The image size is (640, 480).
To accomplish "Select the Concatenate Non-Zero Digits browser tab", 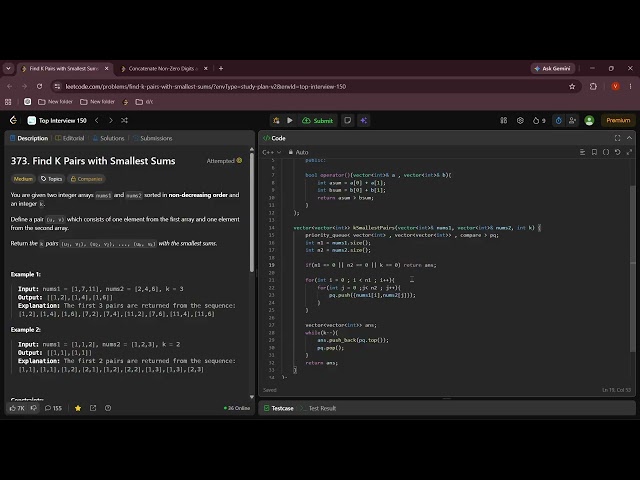I will (162, 69).
